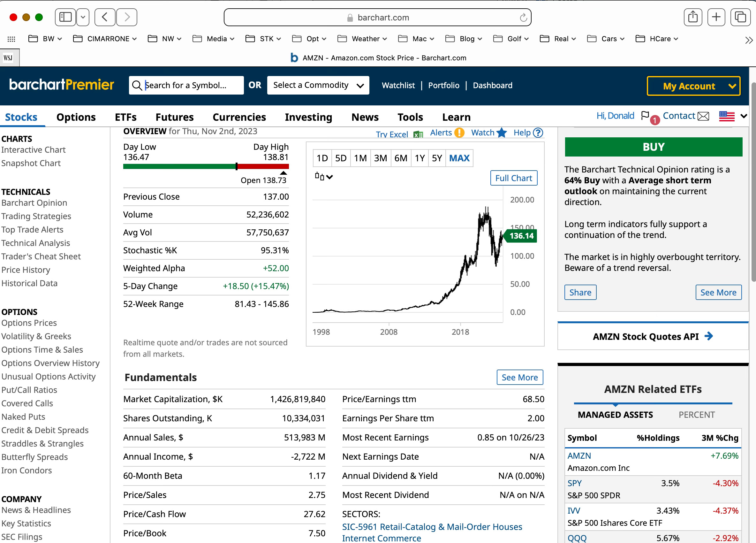Viewport: 756px width, 543px height.
Task: Open the SPY ETF symbol link
Action: (x=574, y=483)
